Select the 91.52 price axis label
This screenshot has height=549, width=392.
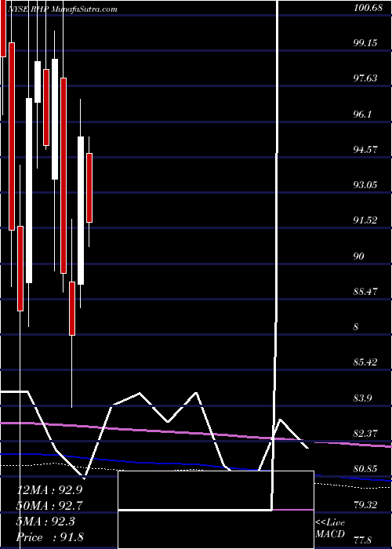(x=365, y=220)
